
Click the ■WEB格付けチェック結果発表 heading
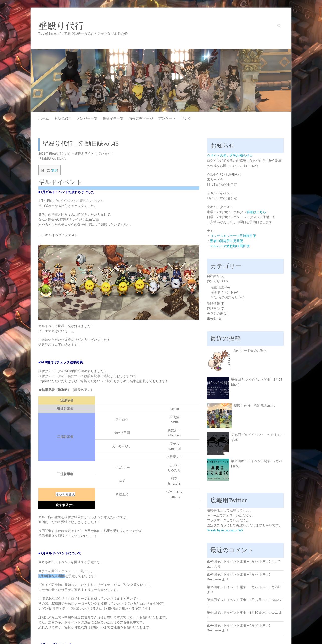(60, 362)
